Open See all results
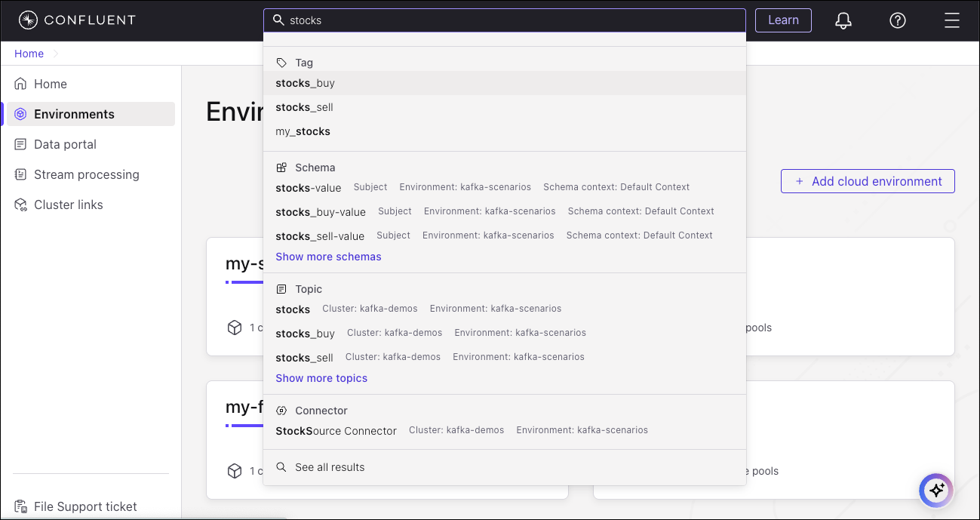 [330, 467]
